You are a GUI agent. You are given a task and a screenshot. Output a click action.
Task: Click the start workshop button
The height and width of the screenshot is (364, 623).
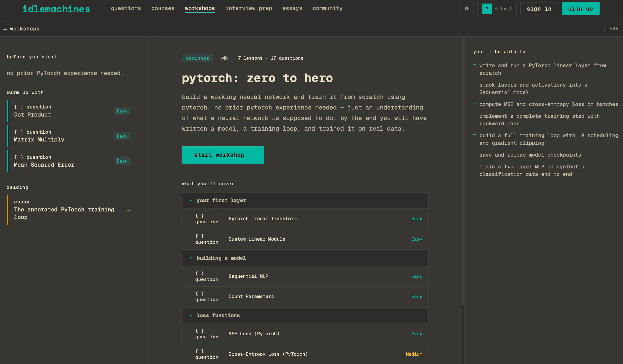tap(223, 155)
